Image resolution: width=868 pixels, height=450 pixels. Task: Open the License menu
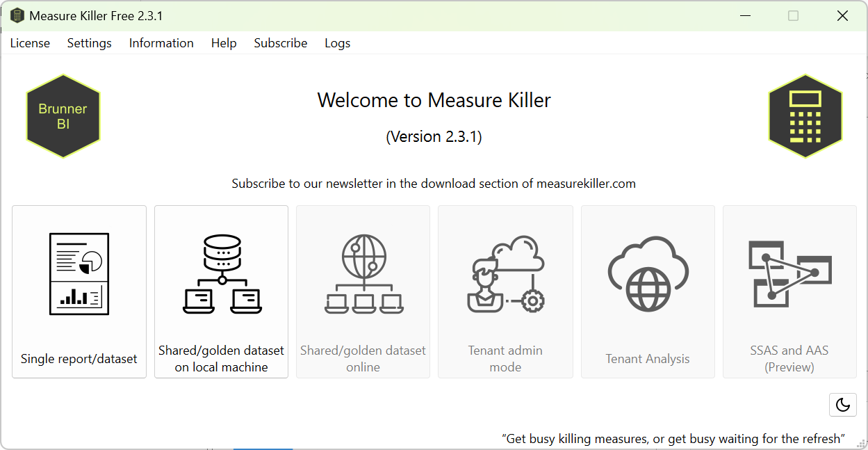[30, 43]
